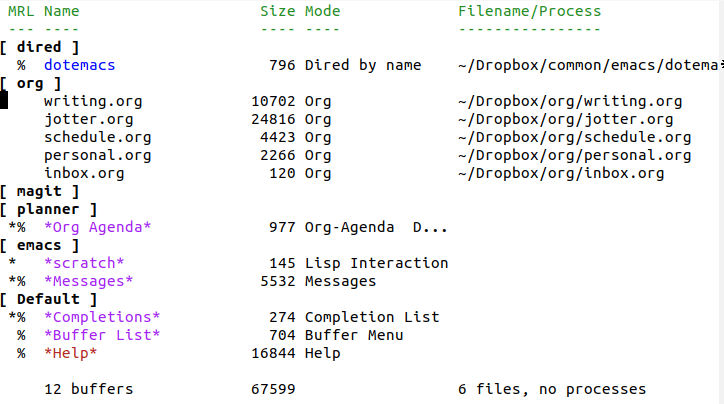Open the dotemacs dired buffer

pyautogui.click(x=79, y=65)
